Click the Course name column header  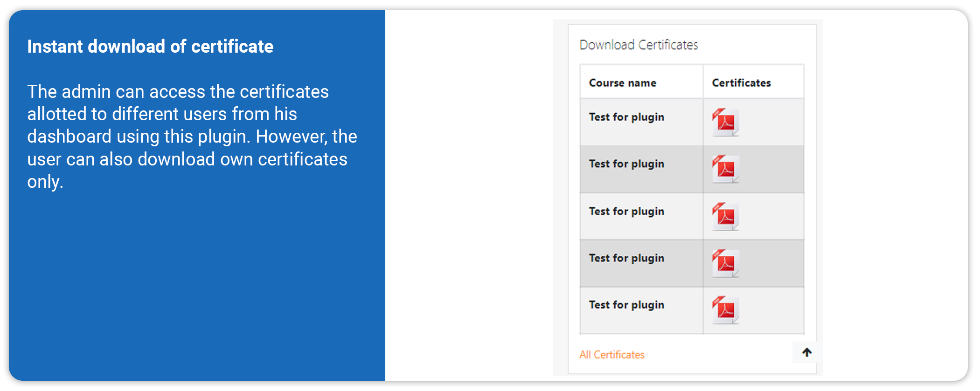[x=622, y=83]
